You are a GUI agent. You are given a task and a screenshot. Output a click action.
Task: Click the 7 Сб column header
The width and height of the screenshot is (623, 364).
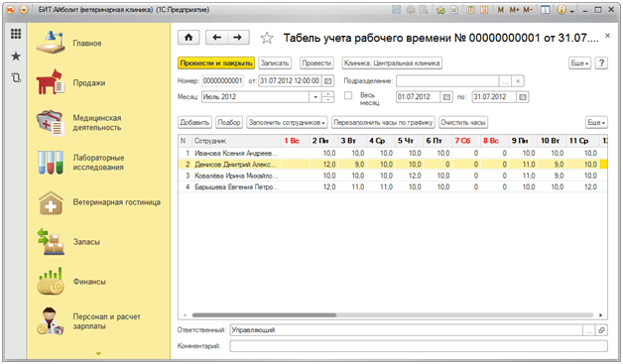[465, 141]
